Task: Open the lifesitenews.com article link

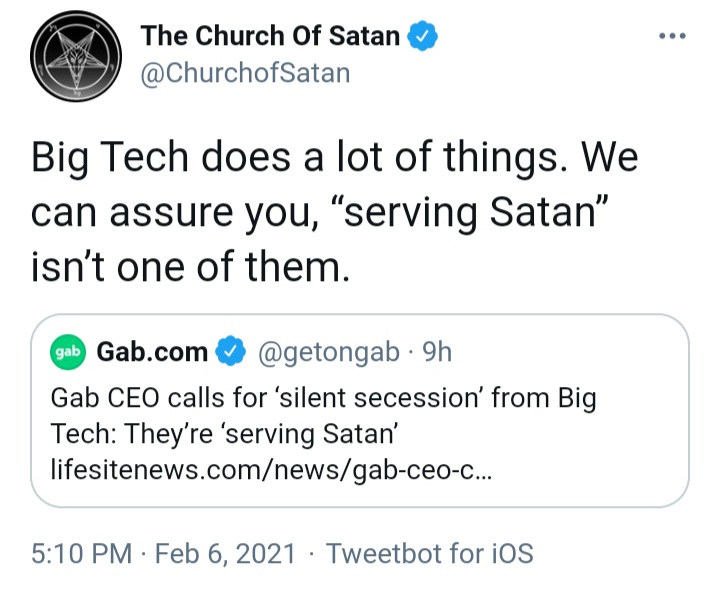Action: 271,470
